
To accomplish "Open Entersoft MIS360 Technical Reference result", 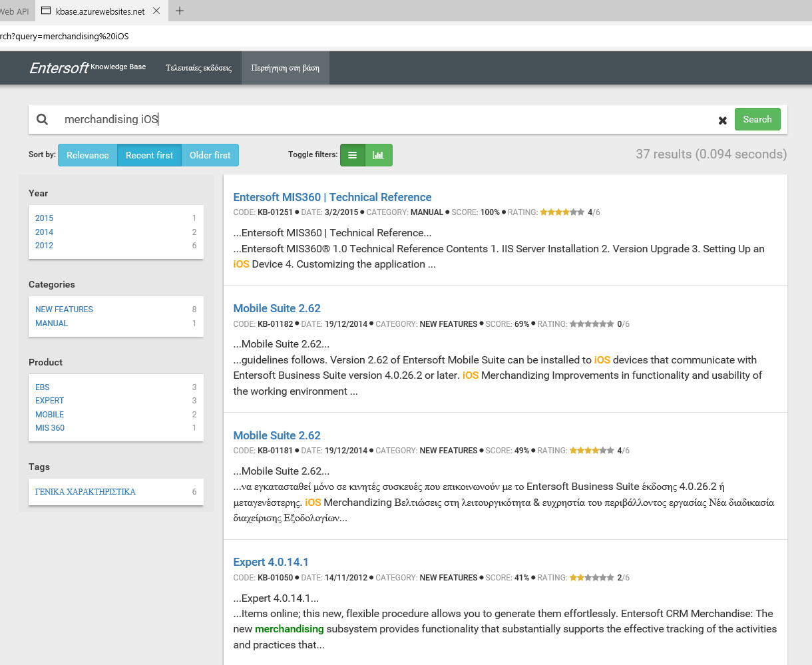I will coord(332,197).
